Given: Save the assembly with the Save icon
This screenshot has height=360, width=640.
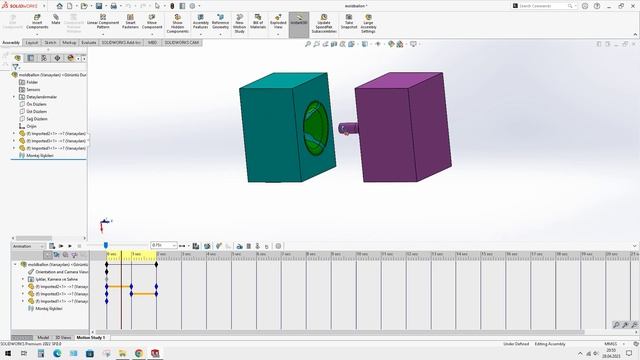Looking at the screenshot, I should (99, 6).
